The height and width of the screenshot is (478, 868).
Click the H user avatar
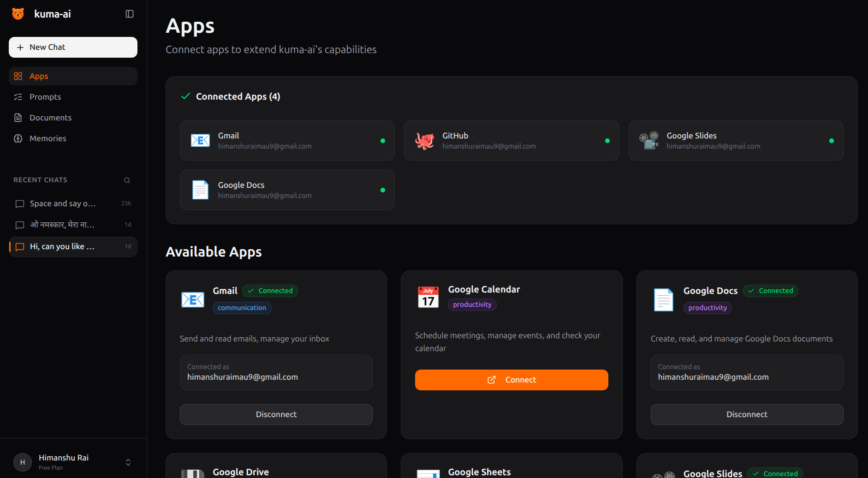click(23, 462)
